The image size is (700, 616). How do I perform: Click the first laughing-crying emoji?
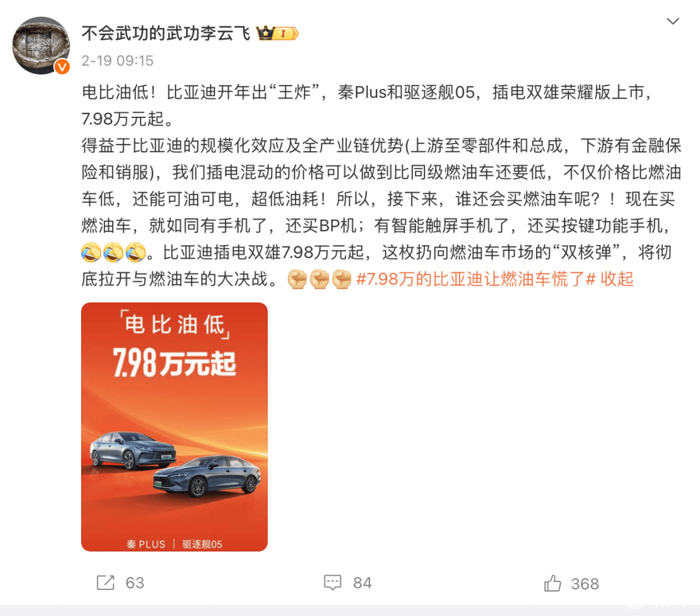(x=91, y=252)
